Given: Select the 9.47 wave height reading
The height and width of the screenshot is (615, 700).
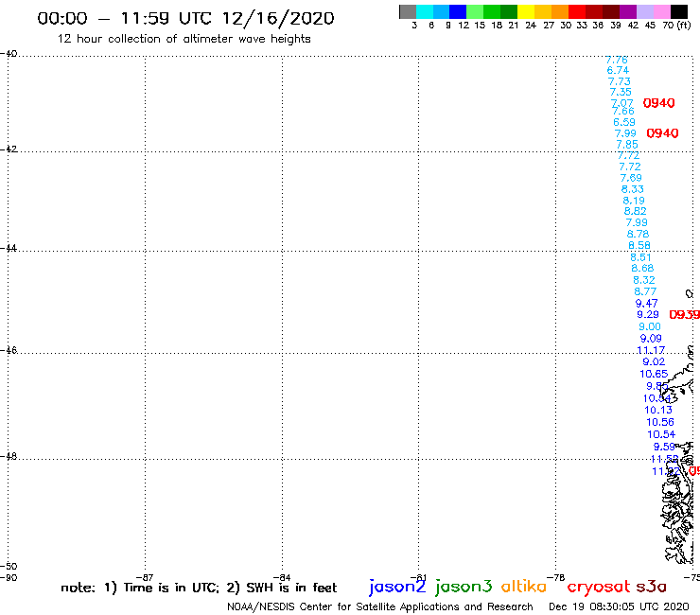Looking at the screenshot, I should [x=646, y=304].
